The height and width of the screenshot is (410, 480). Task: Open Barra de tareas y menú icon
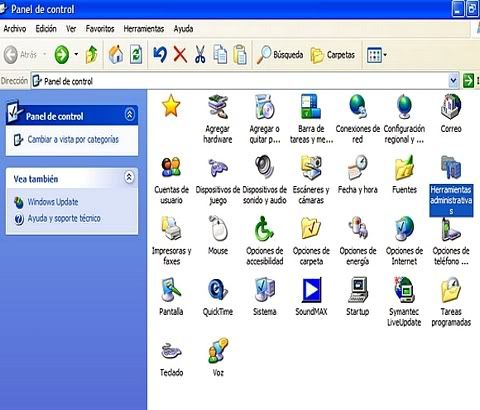[311, 107]
